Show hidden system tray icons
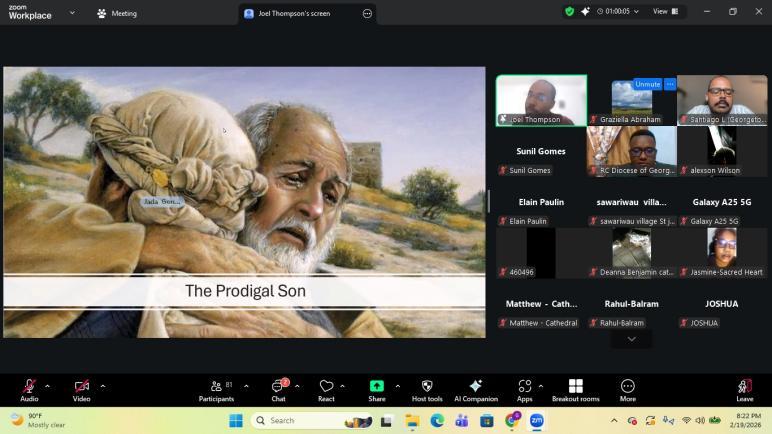 tap(614, 421)
